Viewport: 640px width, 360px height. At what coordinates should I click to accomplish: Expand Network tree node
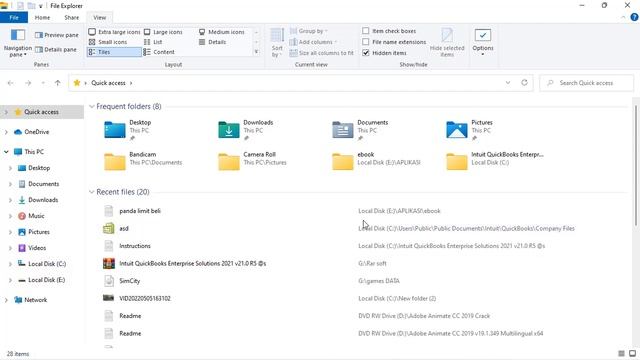tap(6, 300)
